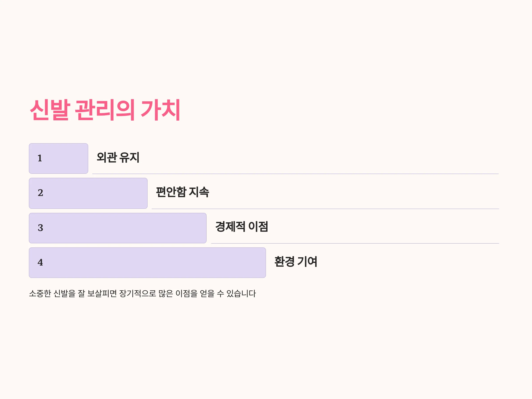This screenshot has width=532, height=399.
Task: Click the 환경 기여 heading
Action: [x=296, y=261]
